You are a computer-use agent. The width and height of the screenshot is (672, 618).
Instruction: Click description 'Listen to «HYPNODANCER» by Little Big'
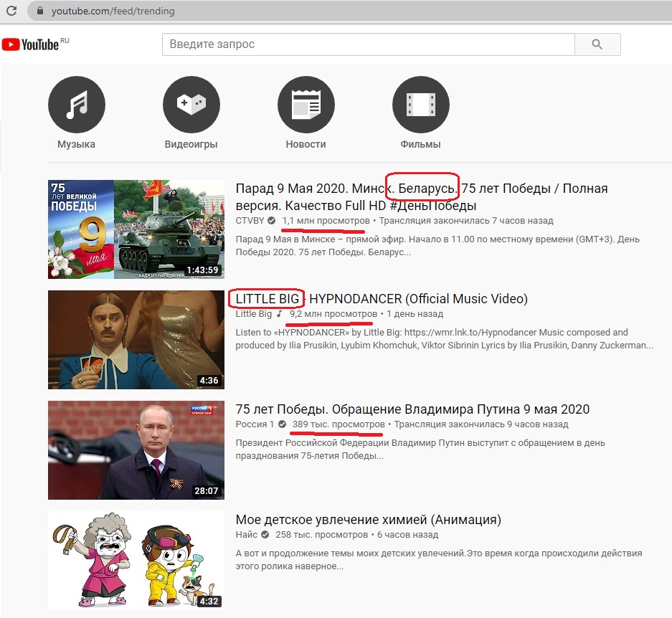coord(445,339)
